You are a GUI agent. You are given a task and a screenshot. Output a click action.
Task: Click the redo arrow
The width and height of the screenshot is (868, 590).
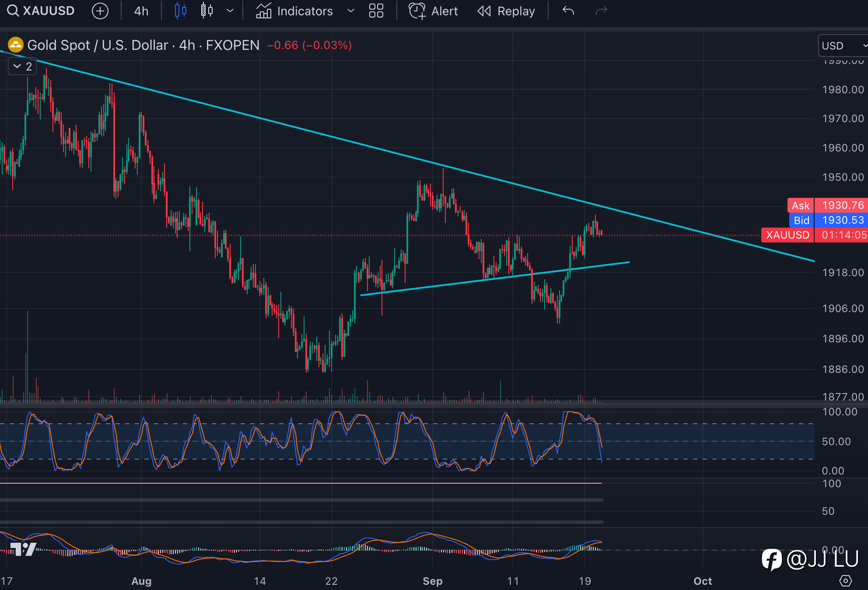tap(602, 11)
